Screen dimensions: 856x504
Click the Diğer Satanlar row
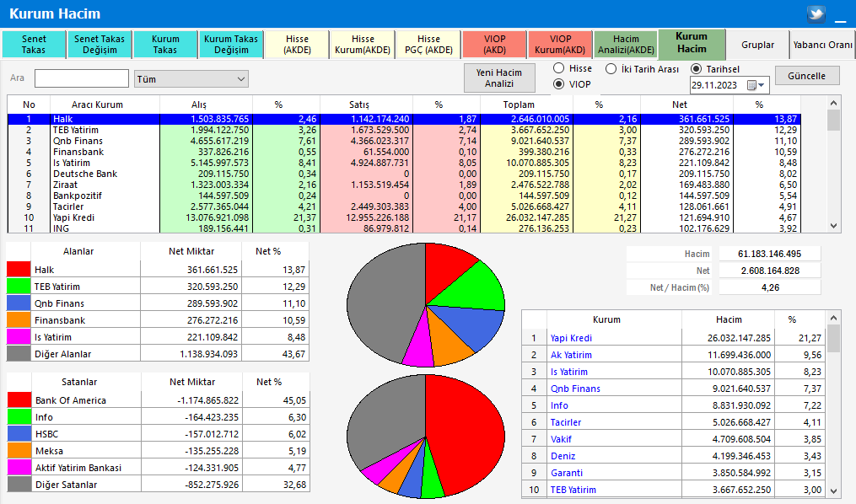159,485
